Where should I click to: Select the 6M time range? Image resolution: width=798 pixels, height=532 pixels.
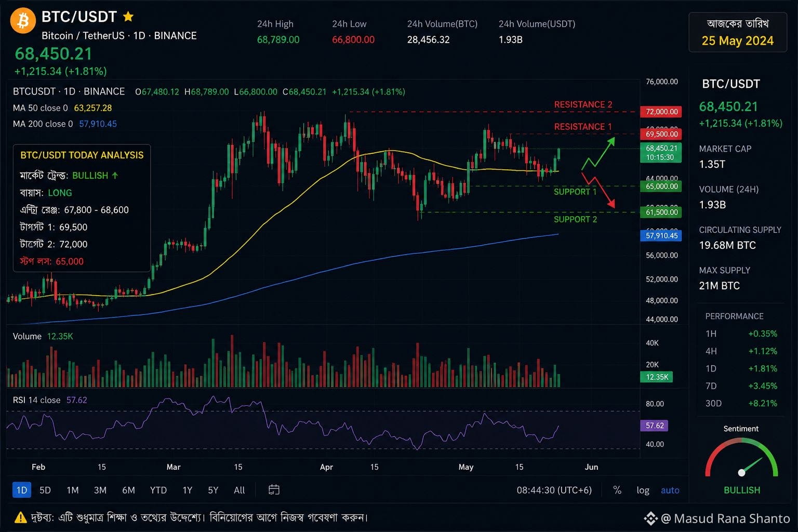pos(128,490)
